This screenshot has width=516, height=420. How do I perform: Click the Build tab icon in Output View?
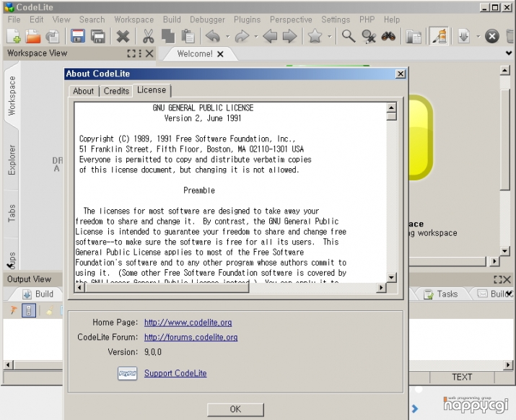coord(27,294)
